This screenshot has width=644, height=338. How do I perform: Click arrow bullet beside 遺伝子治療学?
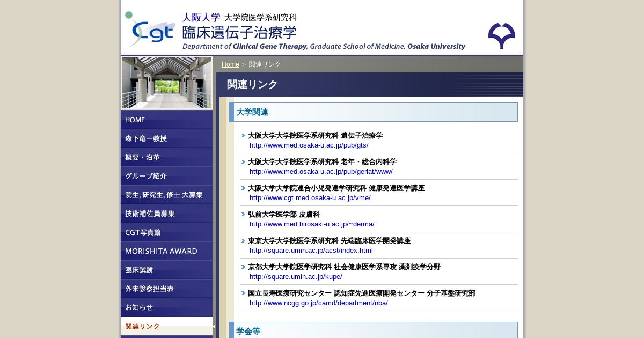[x=243, y=136]
